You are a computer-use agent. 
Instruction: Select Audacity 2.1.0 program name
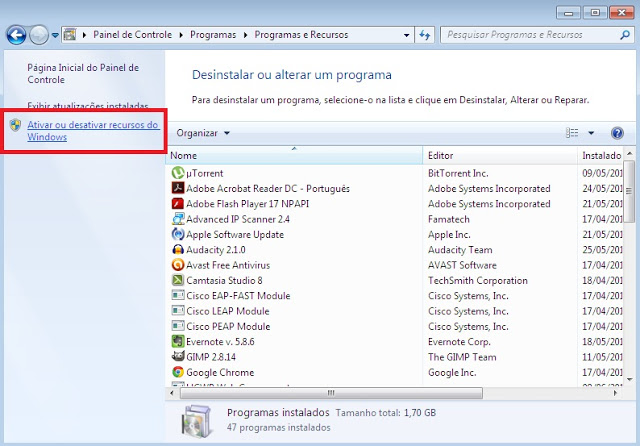click(x=216, y=250)
